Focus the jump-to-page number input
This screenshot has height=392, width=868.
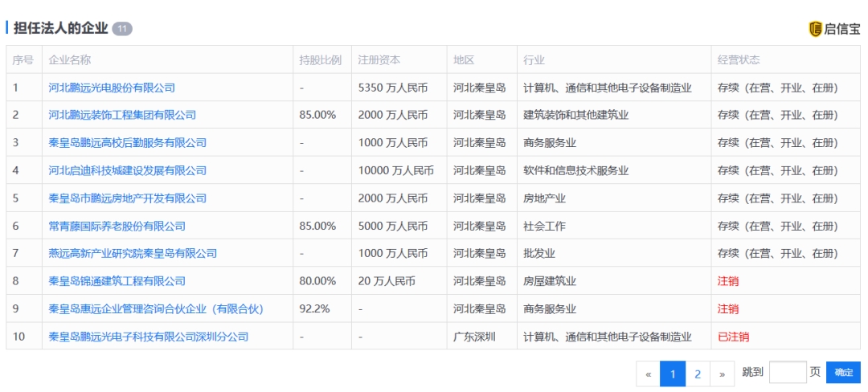tap(787, 373)
